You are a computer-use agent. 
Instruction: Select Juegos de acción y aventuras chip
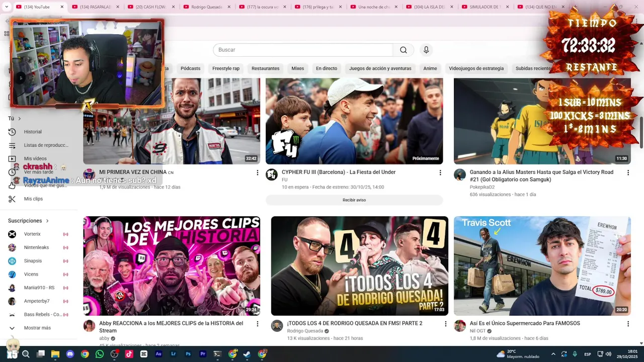[380, 68]
